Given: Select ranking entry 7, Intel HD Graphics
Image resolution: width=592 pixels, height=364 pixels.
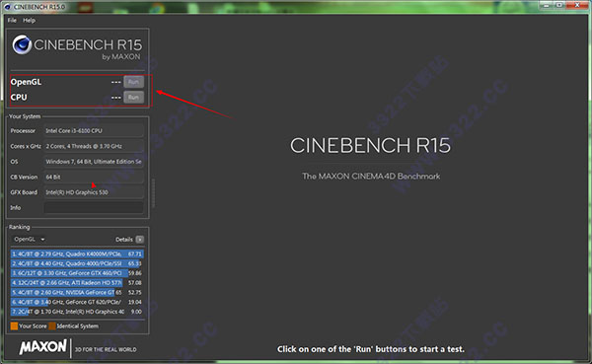Looking at the screenshot, I should click(77, 312).
